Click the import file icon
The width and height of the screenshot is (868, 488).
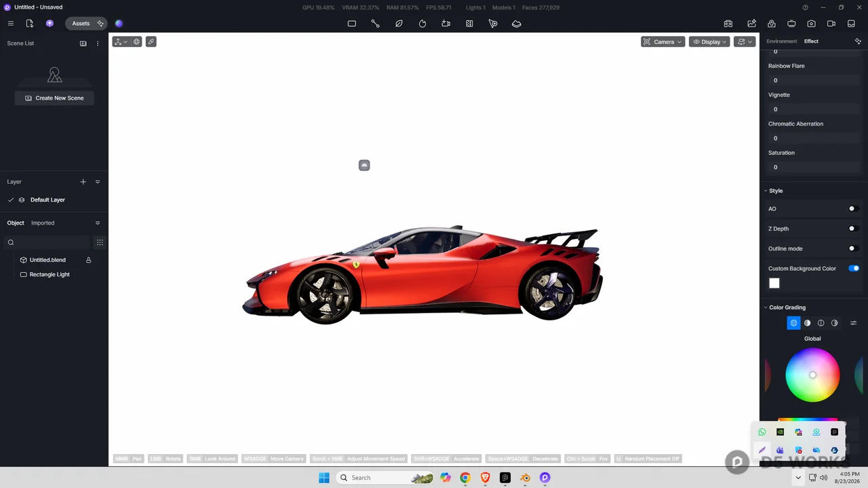(29, 23)
